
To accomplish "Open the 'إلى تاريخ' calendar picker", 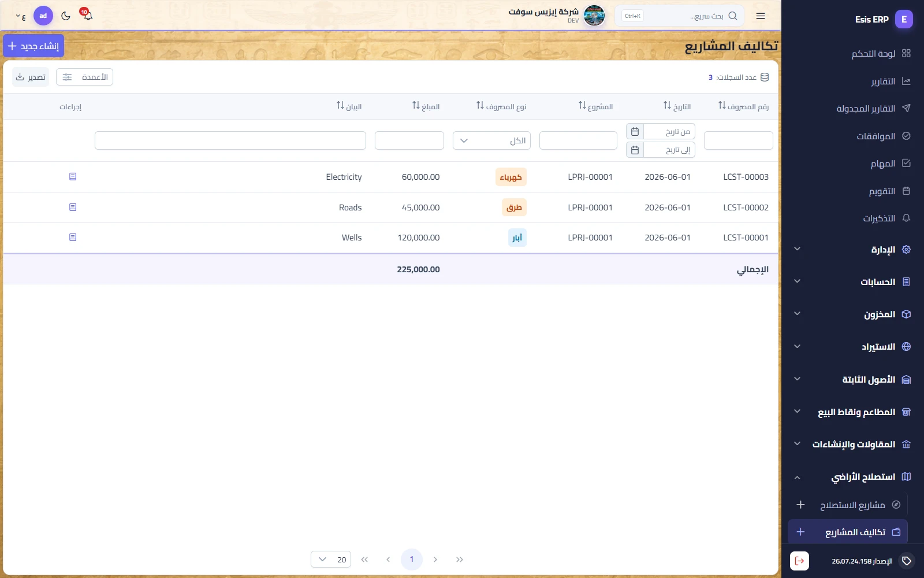I will tap(635, 150).
